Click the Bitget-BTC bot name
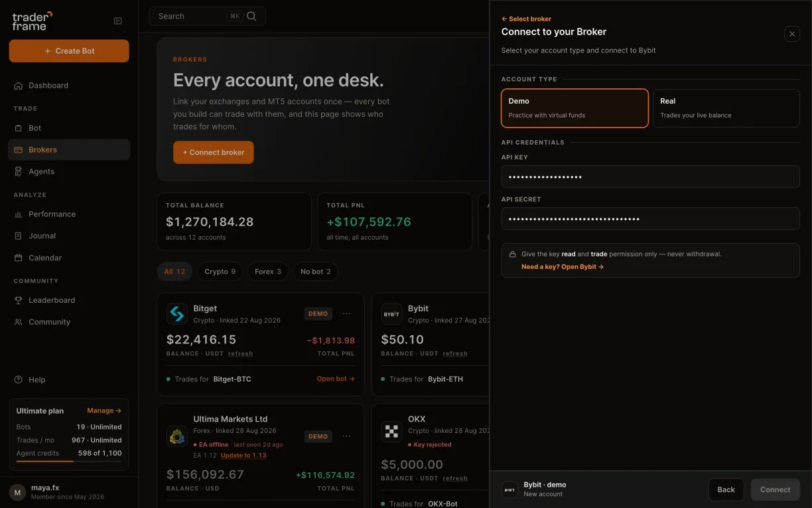The image size is (812, 508). pos(232,379)
